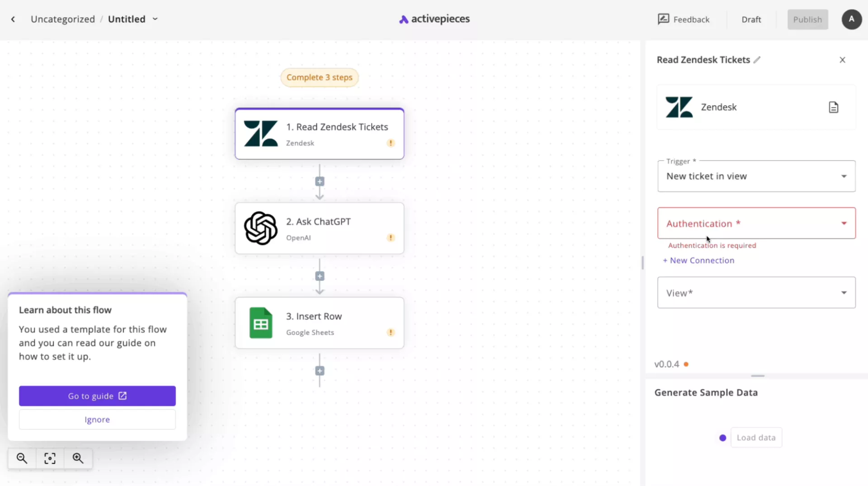Click the Ignore button

pyautogui.click(x=97, y=420)
